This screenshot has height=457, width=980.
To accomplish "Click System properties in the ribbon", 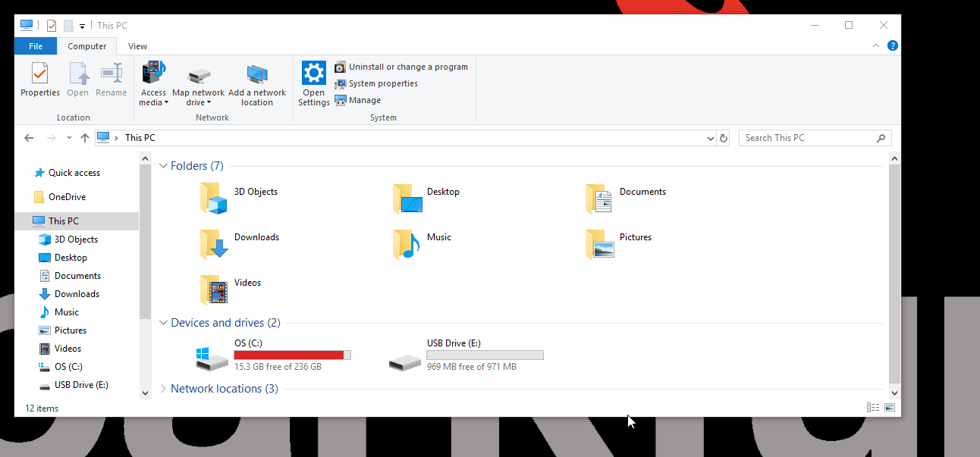I will click(x=382, y=83).
